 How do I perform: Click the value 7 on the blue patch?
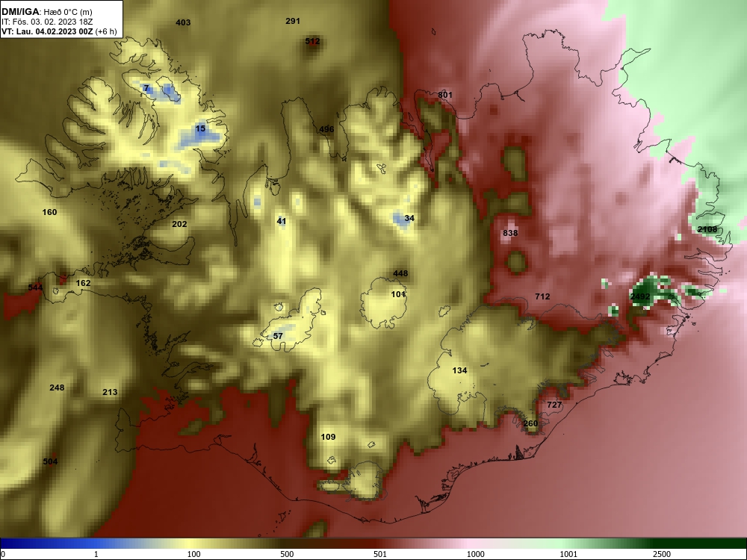click(x=146, y=89)
